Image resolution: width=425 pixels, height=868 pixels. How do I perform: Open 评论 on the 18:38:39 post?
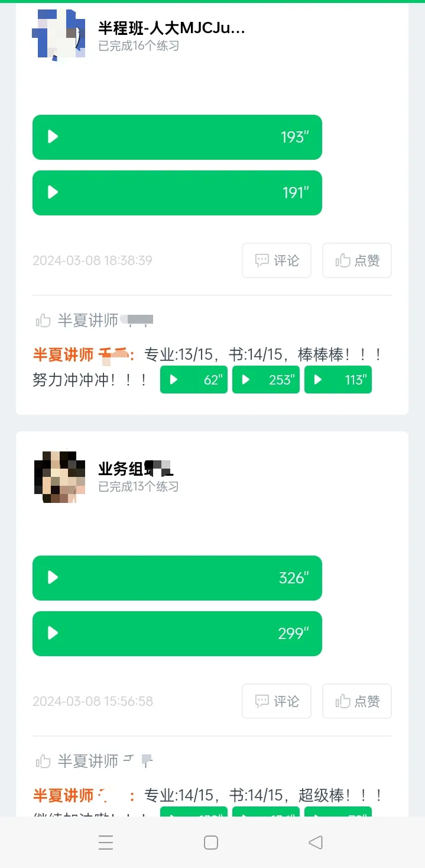coord(277,260)
